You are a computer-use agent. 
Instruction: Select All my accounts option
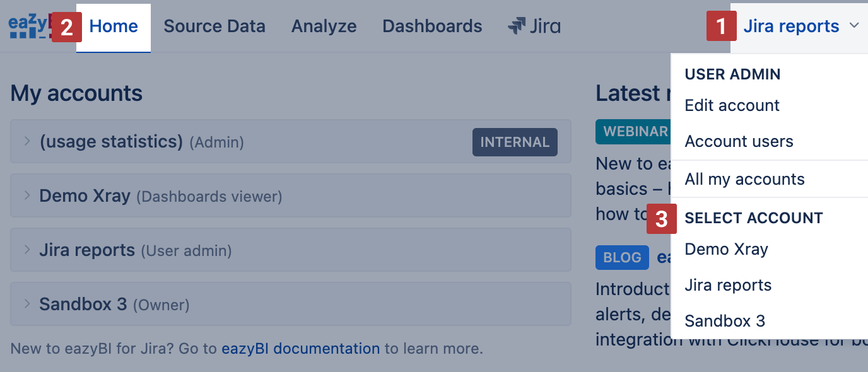(x=744, y=179)
